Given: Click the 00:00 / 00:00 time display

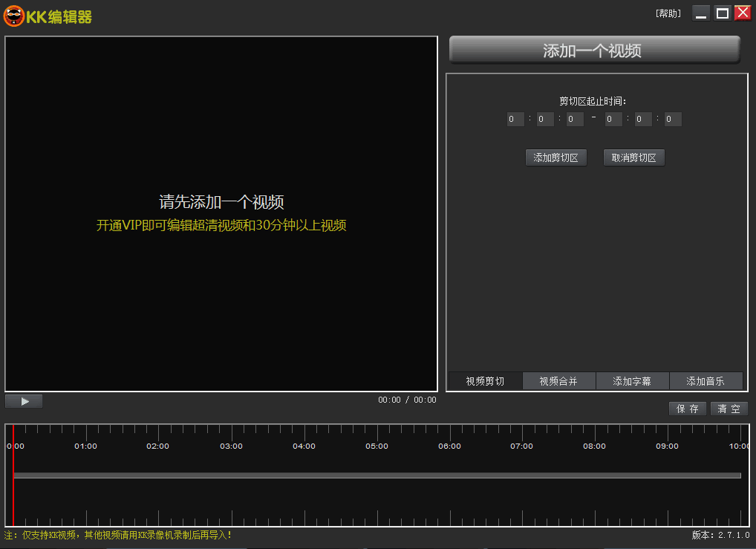Looking at the screenshot, I should point(407,400).
